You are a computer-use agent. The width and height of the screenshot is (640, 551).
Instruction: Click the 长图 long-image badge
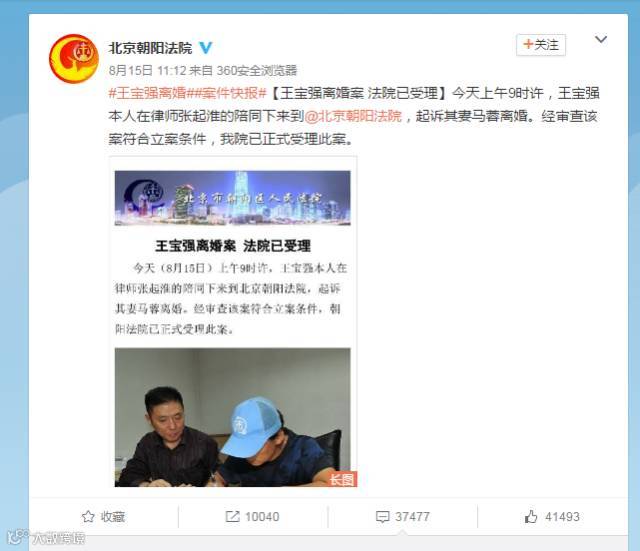point(342,479)
